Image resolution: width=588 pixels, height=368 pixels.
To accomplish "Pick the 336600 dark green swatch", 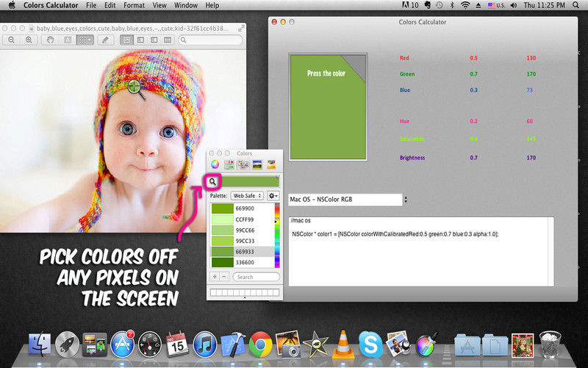I will [244, 262].
